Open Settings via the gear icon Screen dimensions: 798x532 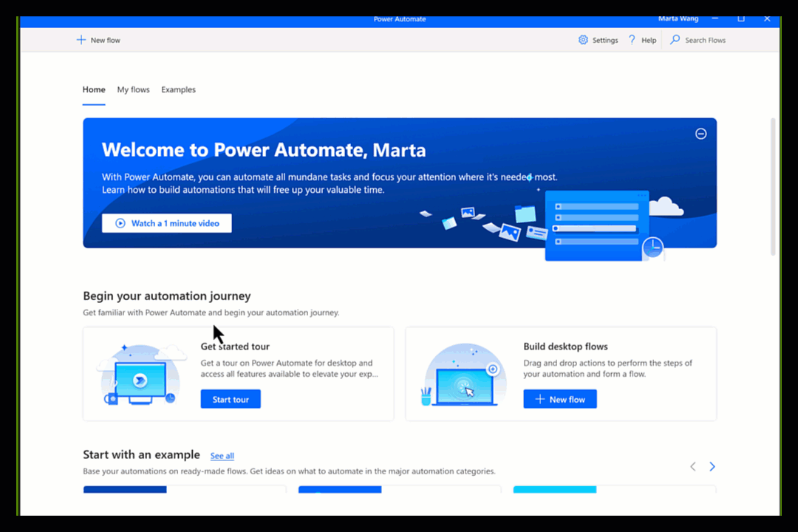tap(598, 40)
